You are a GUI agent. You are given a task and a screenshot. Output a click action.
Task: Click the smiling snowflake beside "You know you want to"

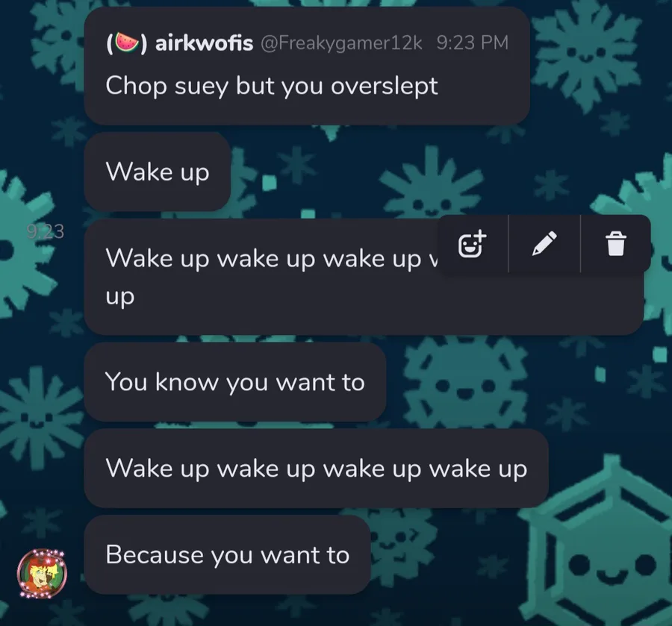click(x=465, y=384)
